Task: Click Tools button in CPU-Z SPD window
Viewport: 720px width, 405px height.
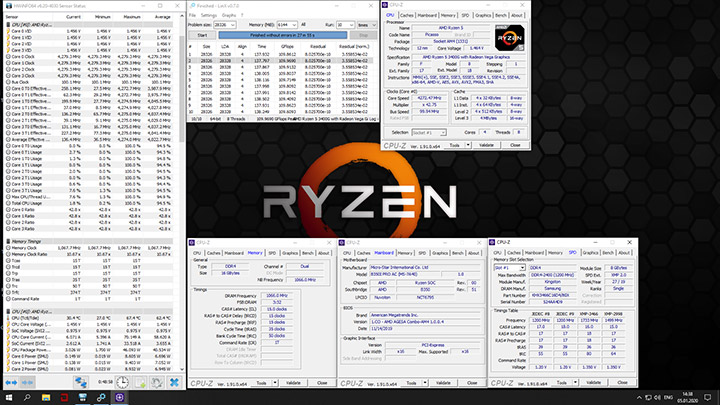Action: 561,382
